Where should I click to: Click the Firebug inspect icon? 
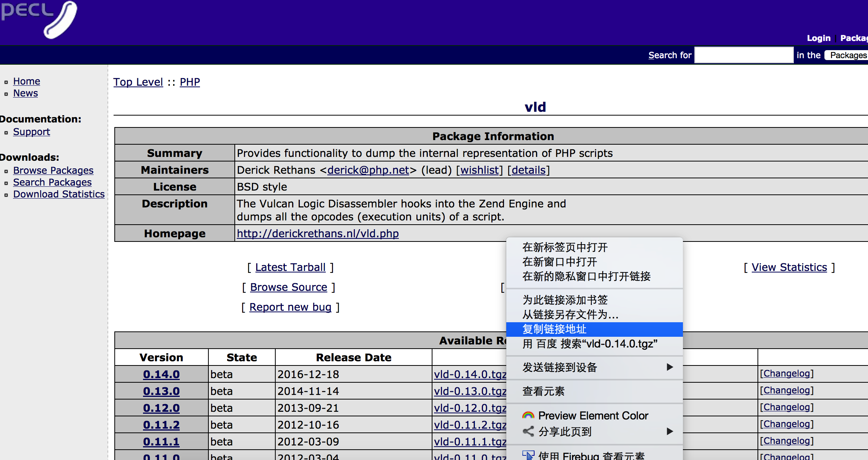pyautogui.click(x=528, y=455)
